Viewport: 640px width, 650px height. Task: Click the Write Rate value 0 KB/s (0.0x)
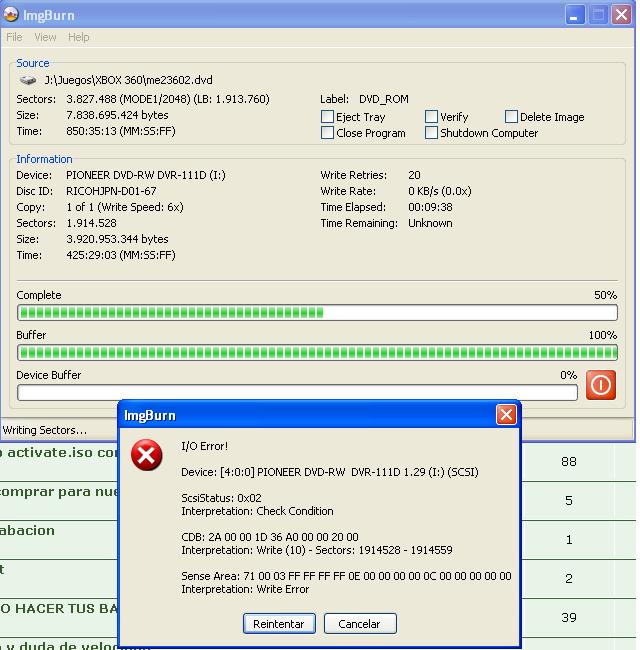pyautogui.click(x=440, y=191)
